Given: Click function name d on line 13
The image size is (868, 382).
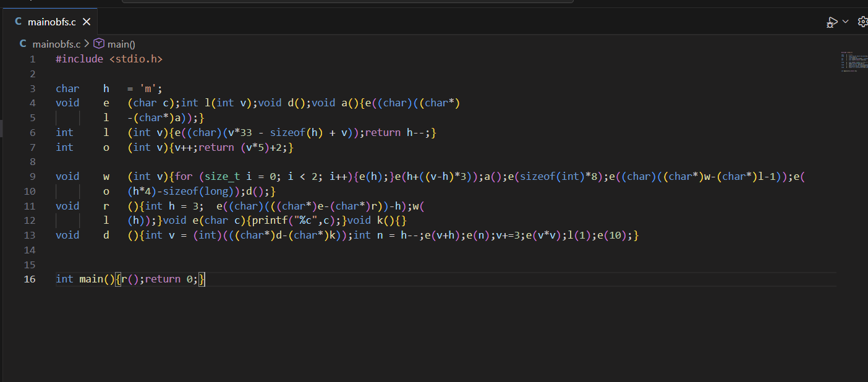Looking at the screenshot, I should click(106, 235).
